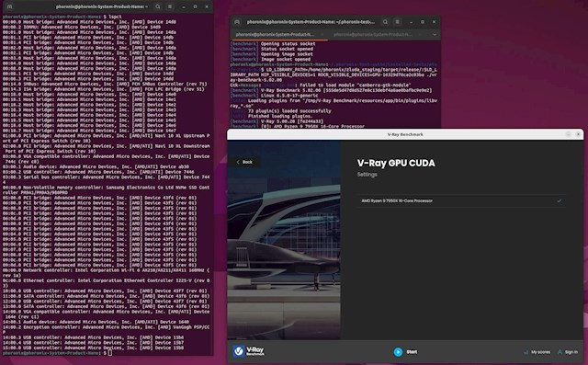Click the V-Ray Benchmark window title bar
Screen dimensions: 588x365
(405, 134)
